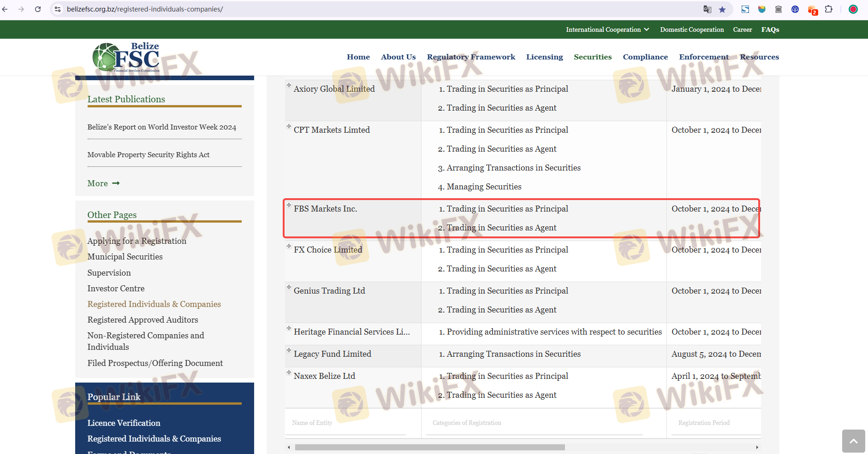Click the scroll-to-top arrow button
Viewport: 868px width, 454px height.
pyautogui.click(x=853, y=441)
